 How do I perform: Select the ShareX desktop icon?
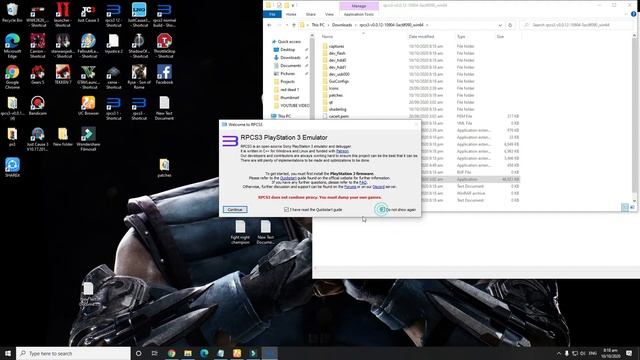point(12,167)
